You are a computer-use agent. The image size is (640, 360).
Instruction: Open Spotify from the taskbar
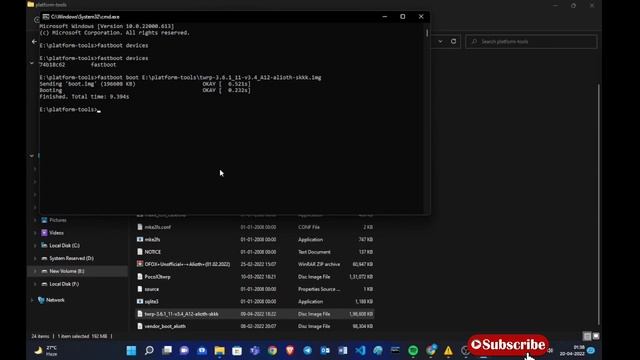pos(413,350)
